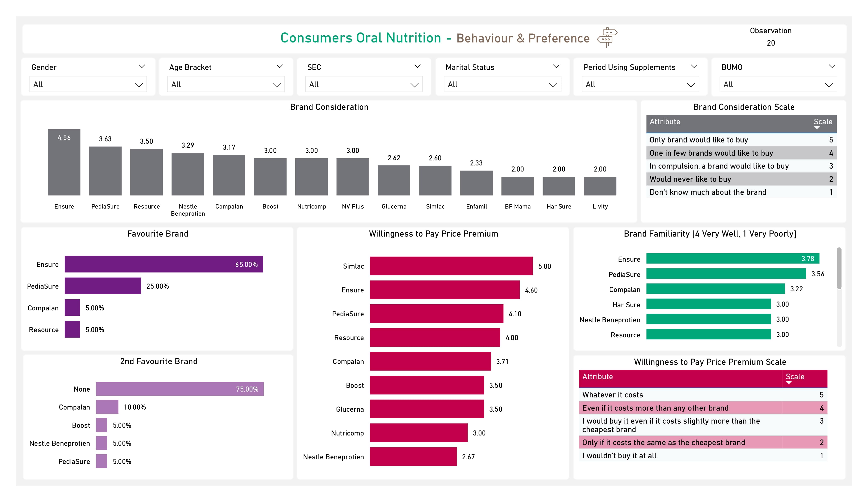868x502 pixels.
Task: Select the PediaSure bar in Favourite Brand
Action: click(103, 286)
